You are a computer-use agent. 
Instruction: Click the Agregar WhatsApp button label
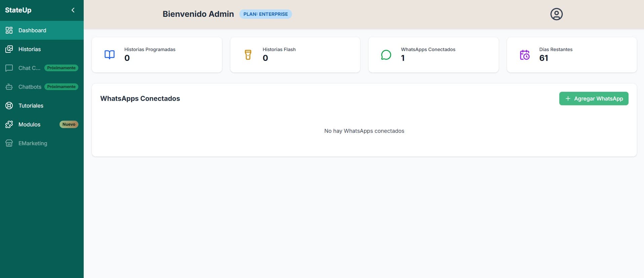pyautogui.click(x=598, y=98)
